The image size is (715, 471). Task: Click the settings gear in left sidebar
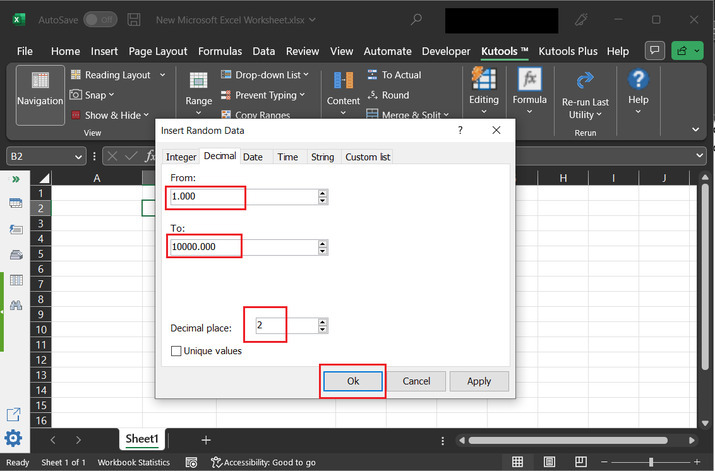click(15, 438)
